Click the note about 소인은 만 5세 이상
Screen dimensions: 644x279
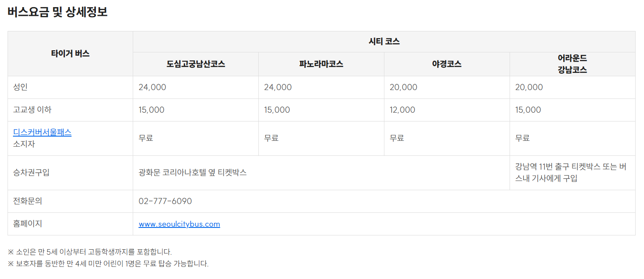pyautogui.click(x=90, y=252)
